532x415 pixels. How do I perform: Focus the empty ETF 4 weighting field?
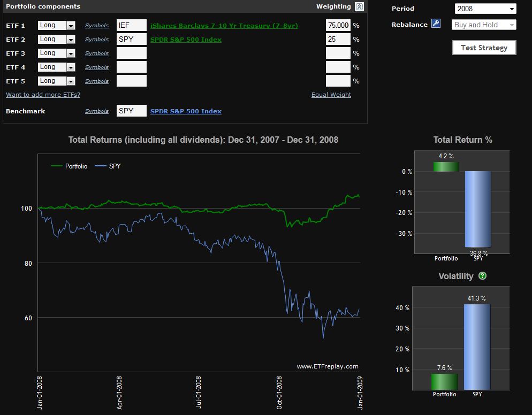click(x=338, y=67)
